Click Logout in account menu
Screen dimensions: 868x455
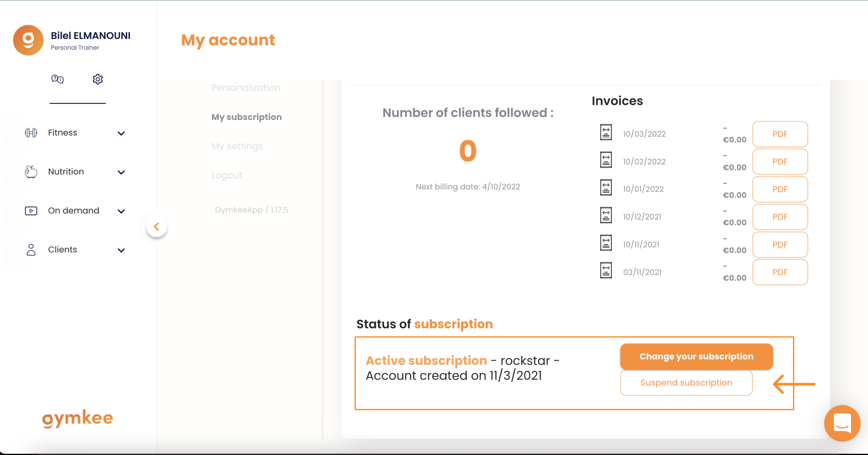[226, 175]
